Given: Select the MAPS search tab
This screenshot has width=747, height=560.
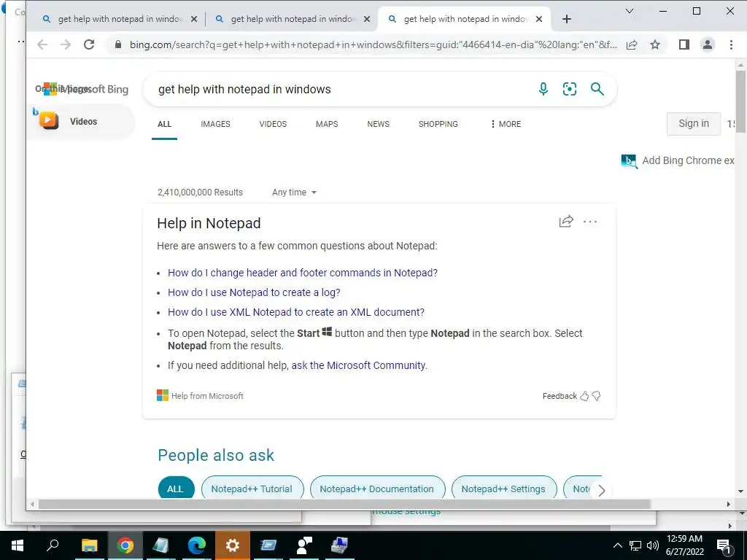Looking at the screenshot, I should (327, 124).
